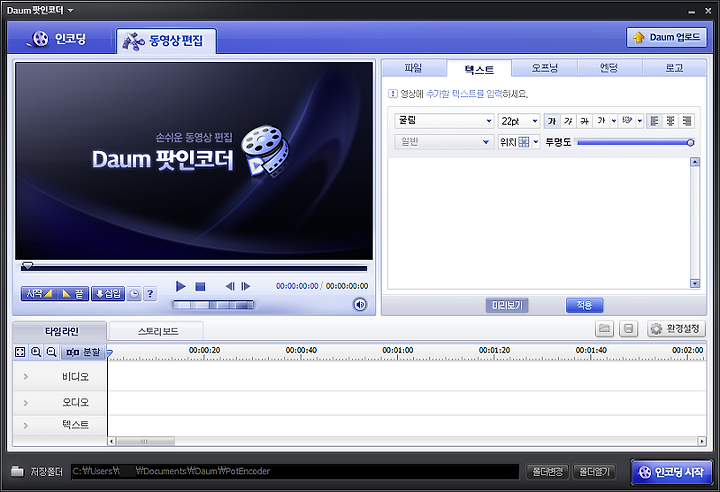Click the timeline horizontal scrollbar thumb

tap(145, 441)
